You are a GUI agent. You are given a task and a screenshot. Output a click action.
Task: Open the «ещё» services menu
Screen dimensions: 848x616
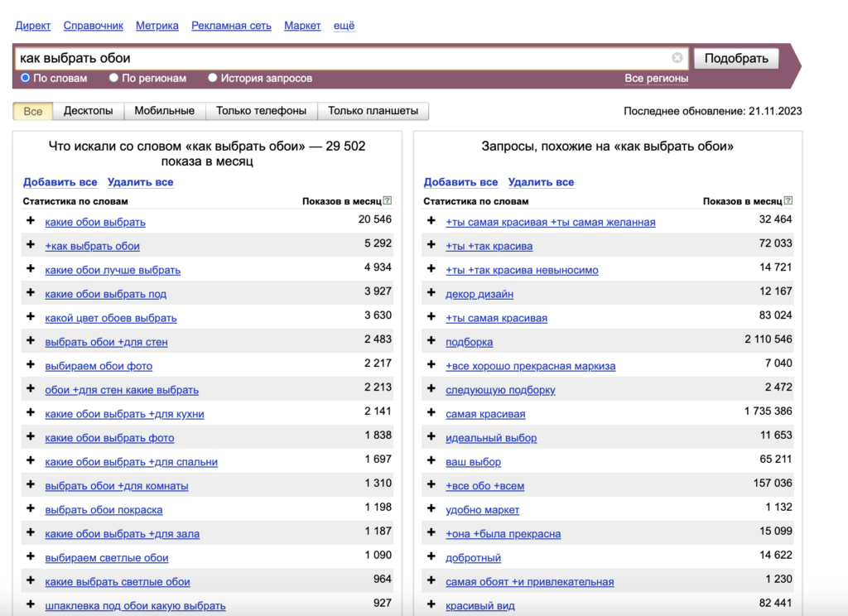coord(344,26)
